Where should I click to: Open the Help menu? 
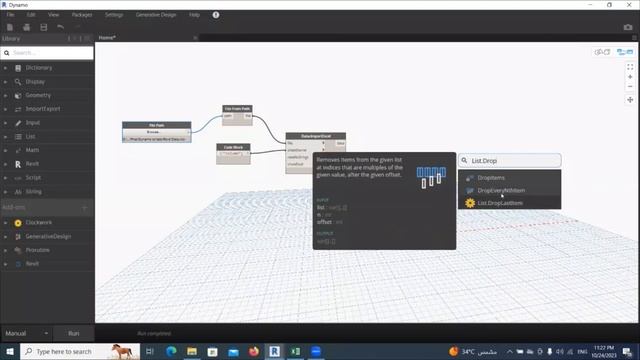[194, 15]
